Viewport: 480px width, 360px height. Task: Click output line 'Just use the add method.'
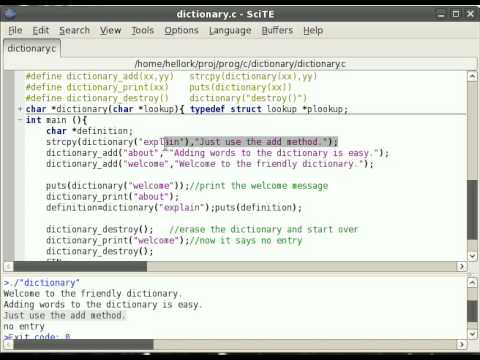pyautogui.click(x=65, y=315)
